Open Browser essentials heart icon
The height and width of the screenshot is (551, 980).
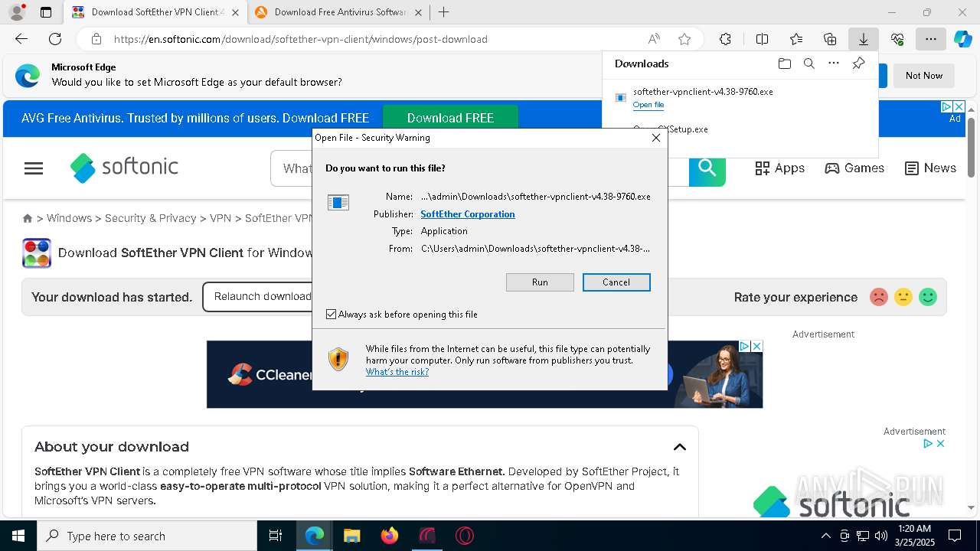[897, 39]
